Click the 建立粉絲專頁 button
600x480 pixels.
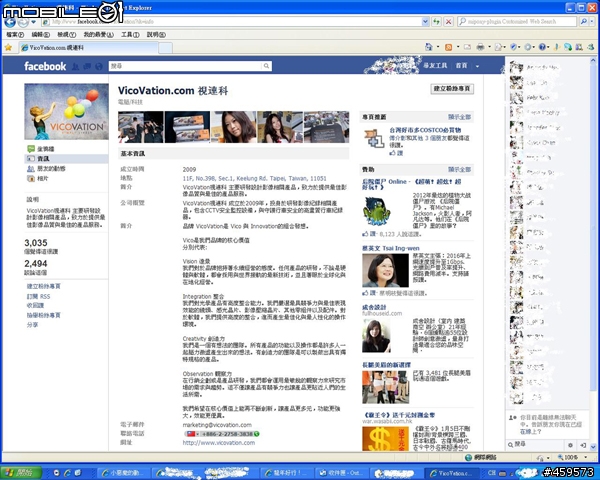452,89
